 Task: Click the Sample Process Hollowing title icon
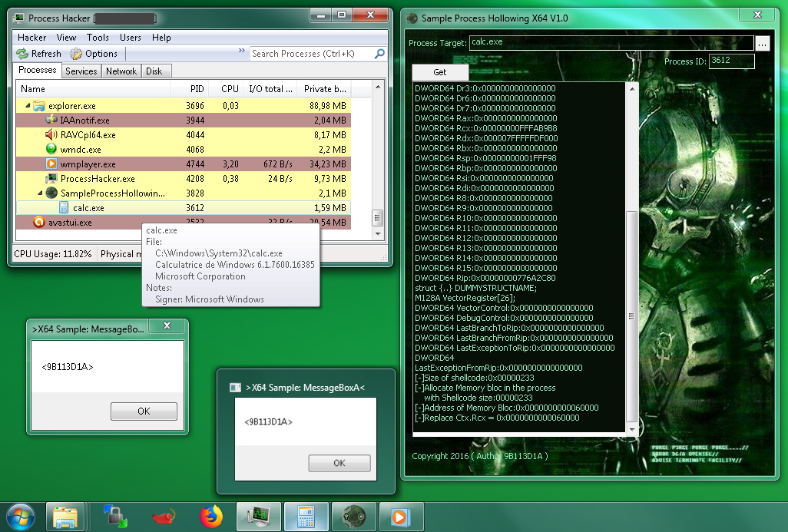[x=412, y=18]
